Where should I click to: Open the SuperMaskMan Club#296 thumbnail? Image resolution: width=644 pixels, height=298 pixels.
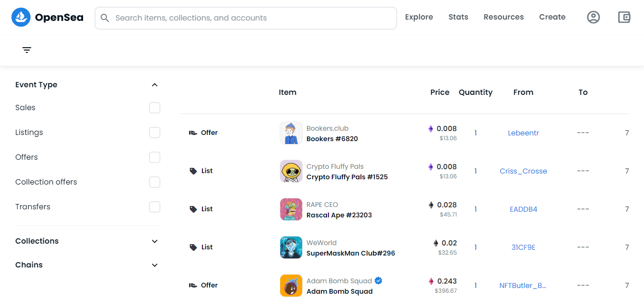291,247
